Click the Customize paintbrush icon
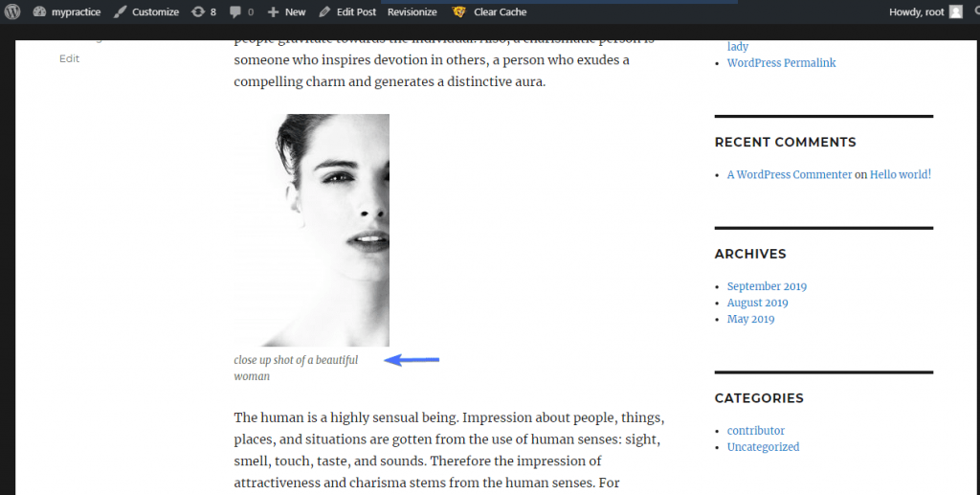980x495 pixels. point(120,11)
